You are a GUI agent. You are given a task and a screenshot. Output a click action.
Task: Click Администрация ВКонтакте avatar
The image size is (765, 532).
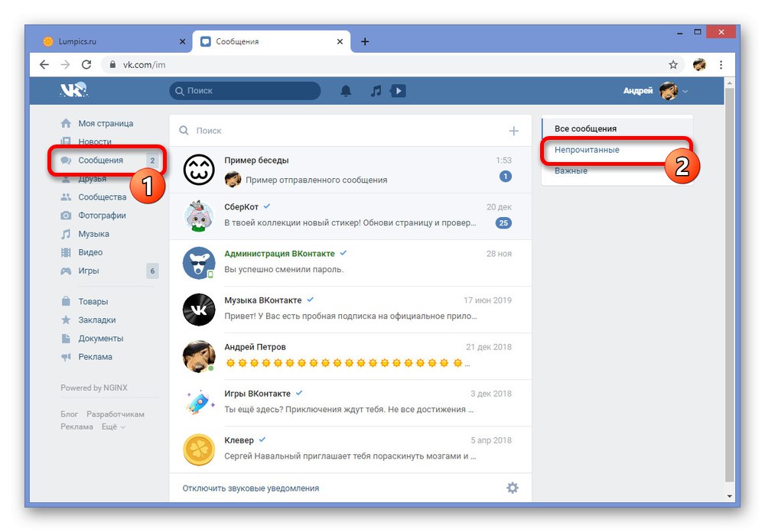(199, 263)
